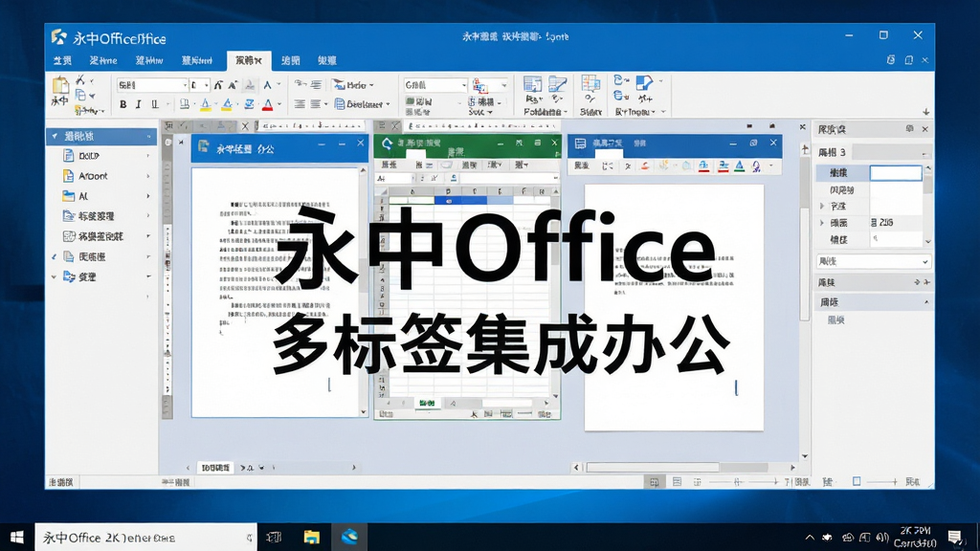980x551 pixels.
Task: Open the fourth ribbon tab
Action: point(197,60)
